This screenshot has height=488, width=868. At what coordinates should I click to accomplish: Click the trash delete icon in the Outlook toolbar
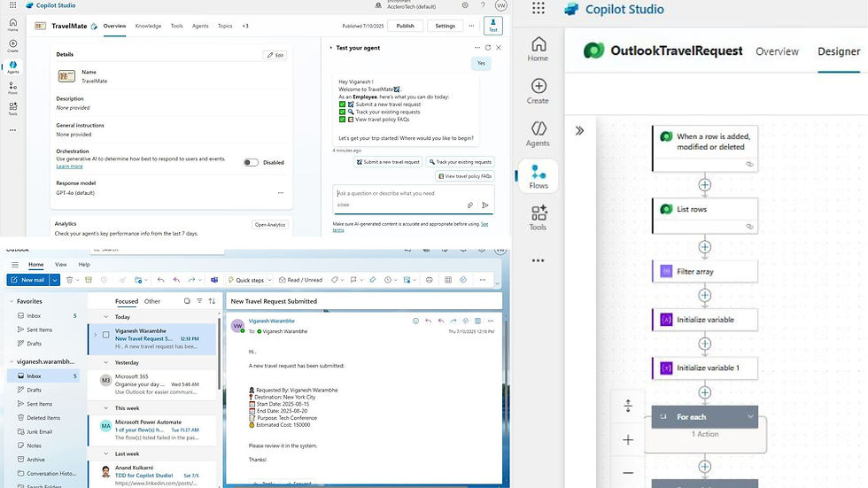point(69,280)
